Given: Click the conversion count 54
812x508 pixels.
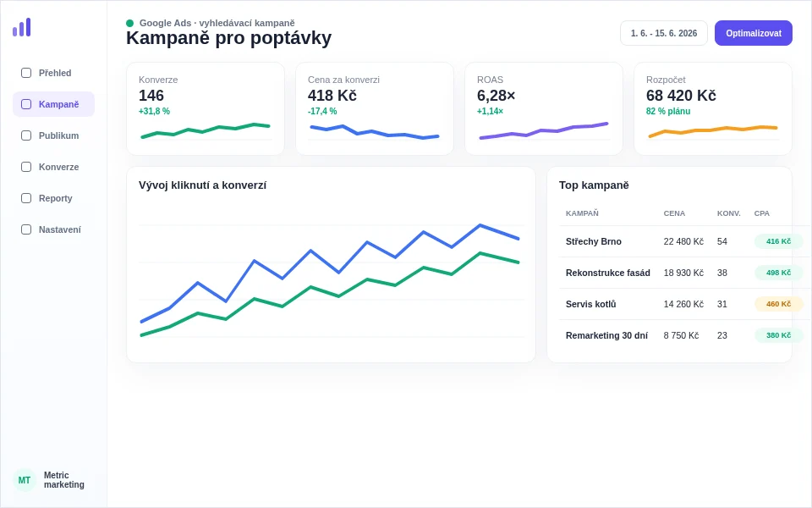Looking at the screenshot, I should [x=721, y=241].
